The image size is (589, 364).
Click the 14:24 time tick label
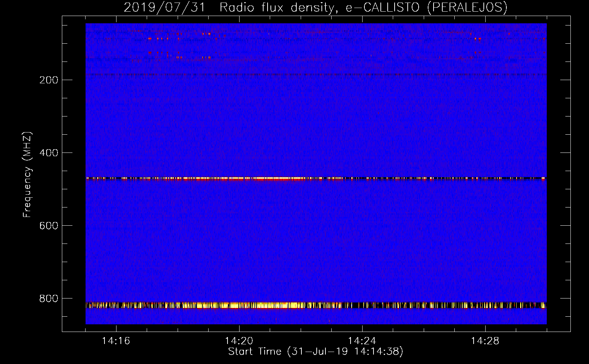(x=362, y=341)
